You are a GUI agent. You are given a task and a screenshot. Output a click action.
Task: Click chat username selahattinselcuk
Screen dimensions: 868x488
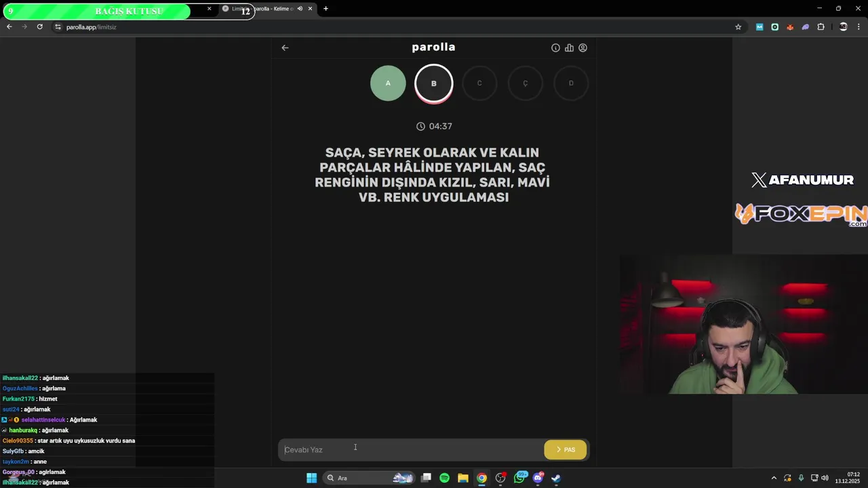tap(43, 420)
